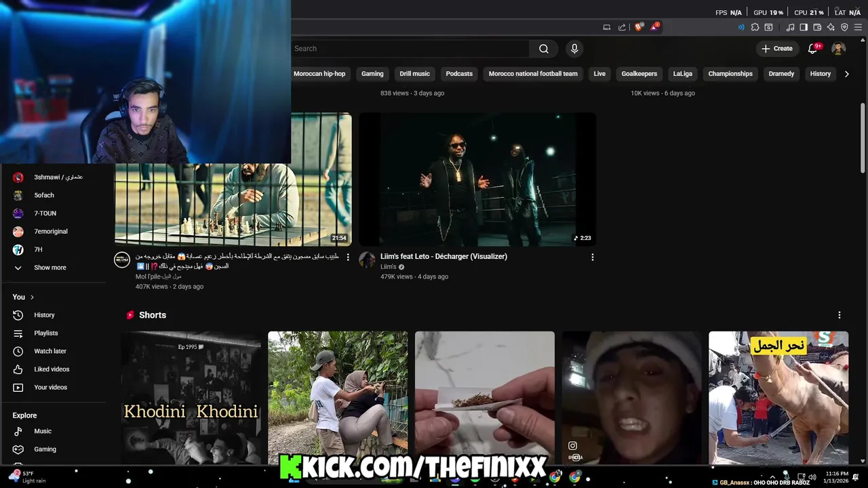Open Leo AI sparkle icon

pos(831,27)
